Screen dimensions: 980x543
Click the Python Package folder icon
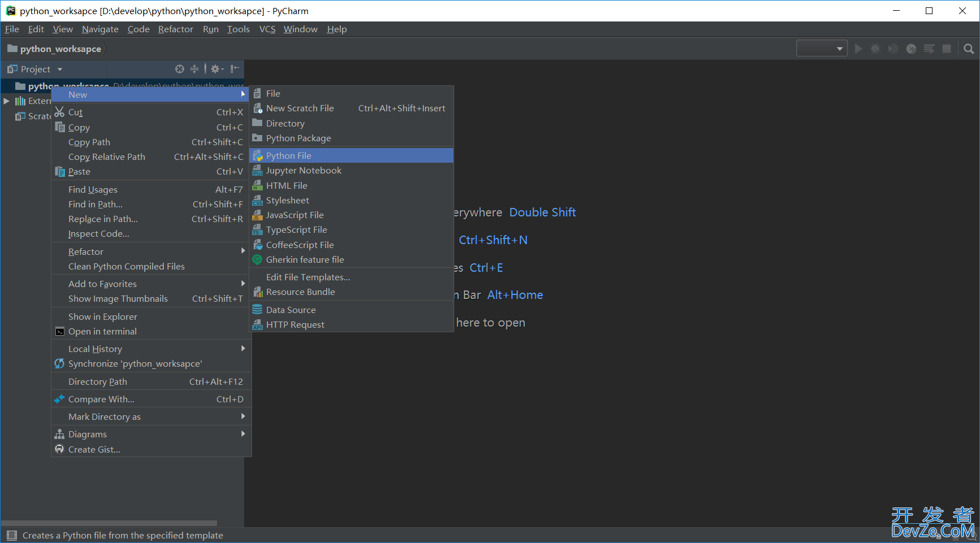coord(257,138)
